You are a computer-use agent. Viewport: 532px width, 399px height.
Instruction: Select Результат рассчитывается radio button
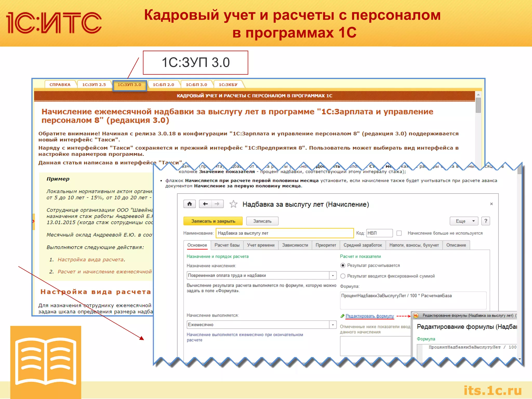click(343, 265)
